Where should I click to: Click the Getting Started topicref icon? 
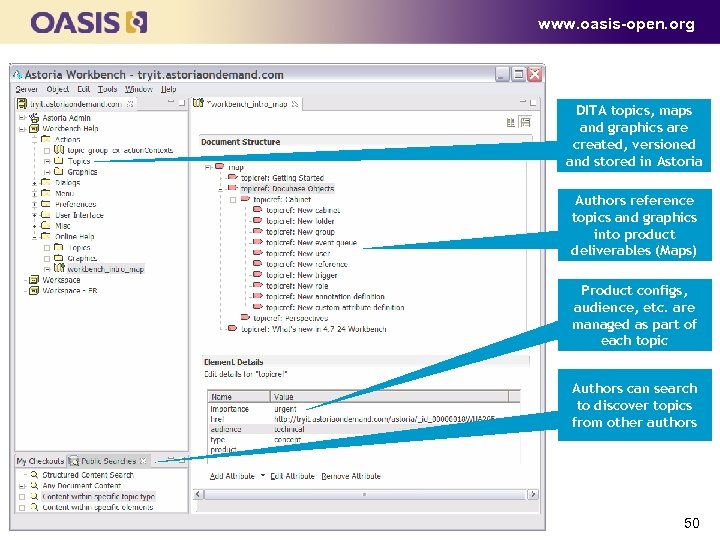pos(232,177)
